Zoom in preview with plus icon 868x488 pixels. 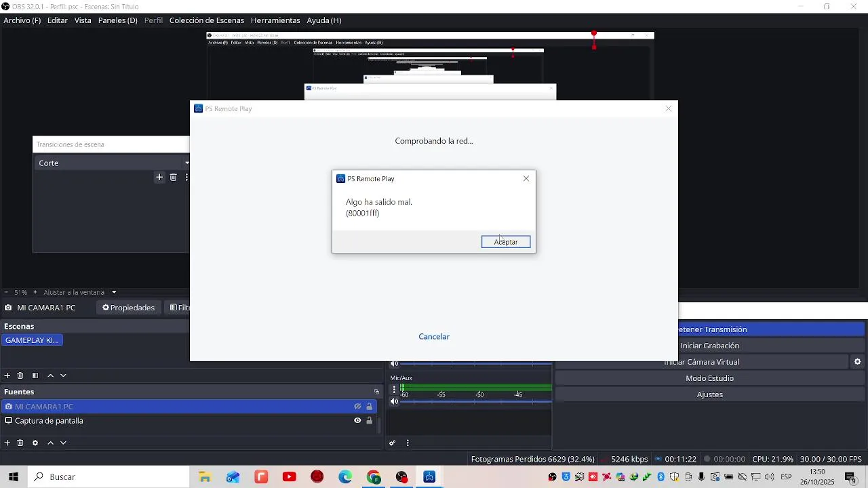pyautogui.click(x=35, y=292)
